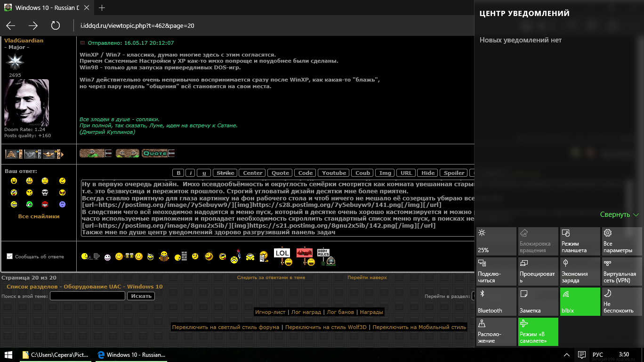Click the Искать search button
644x362 pixels.
[x=141, y=296]
